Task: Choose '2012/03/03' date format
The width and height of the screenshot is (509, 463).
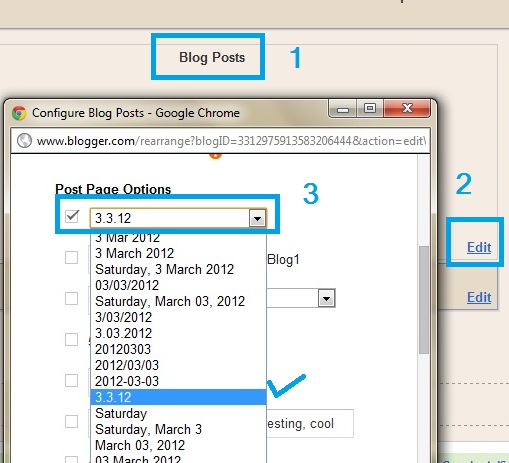Action: [178, 365]
